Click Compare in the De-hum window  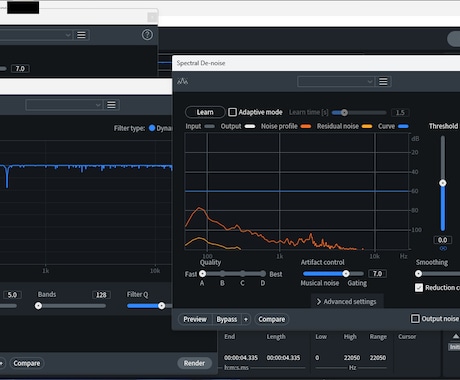pos(27,363)
